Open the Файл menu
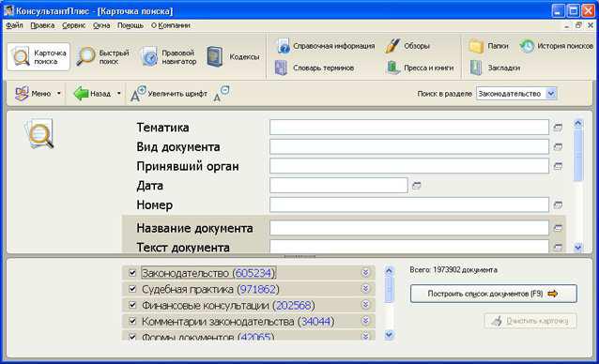Screen dimensions: 599x364 (14, 25)
